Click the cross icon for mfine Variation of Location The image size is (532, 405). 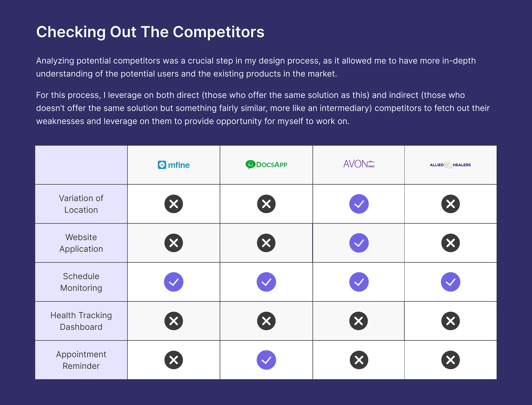(x=174, y=204)
